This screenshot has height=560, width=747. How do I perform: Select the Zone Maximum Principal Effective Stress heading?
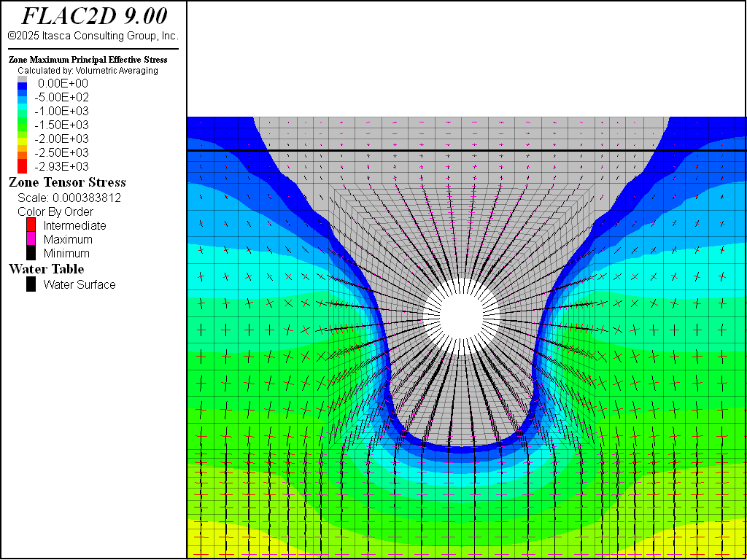click(x=88, y=60)
